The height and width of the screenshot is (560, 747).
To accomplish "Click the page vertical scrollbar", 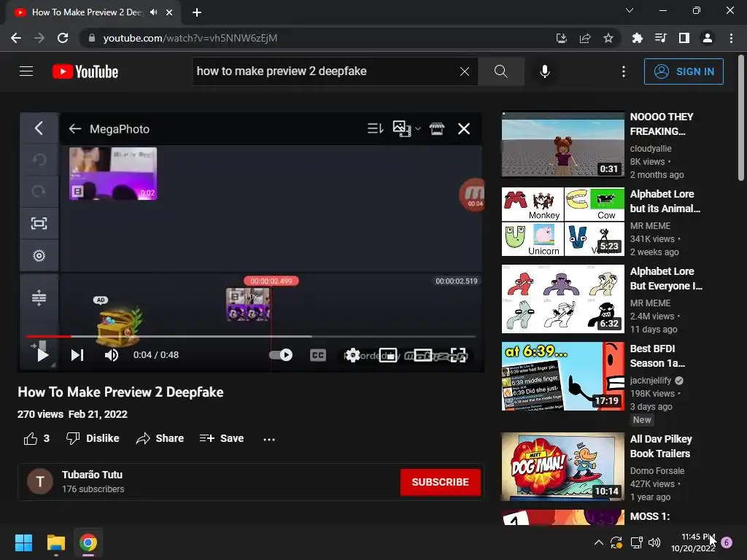I will pyautogui.click(x=741, y=119).
